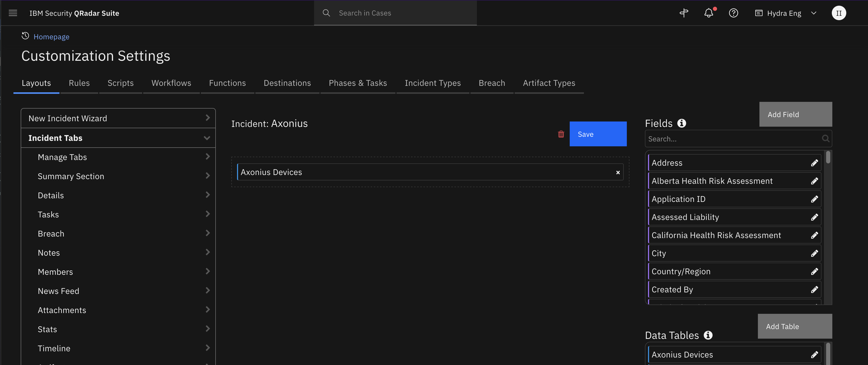The height and width of the screenshot is (365, 868).
Task: Switch to the Destinations tab
Action: 287,83
